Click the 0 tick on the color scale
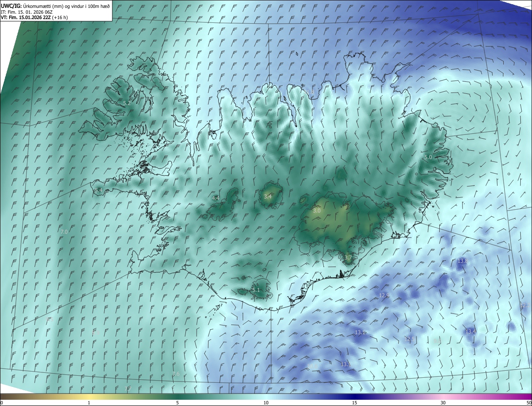The height and width of the screenshot is (406, 532). [x=2, y=403]
